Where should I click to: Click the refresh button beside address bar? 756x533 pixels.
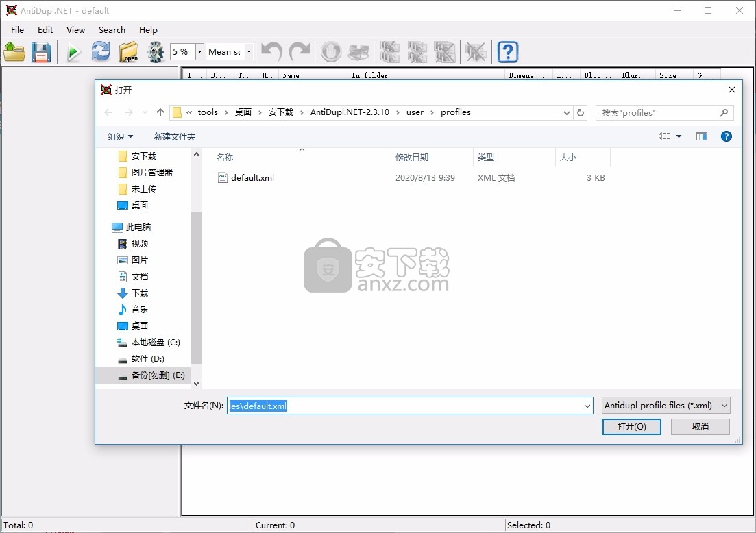[581, 112]
